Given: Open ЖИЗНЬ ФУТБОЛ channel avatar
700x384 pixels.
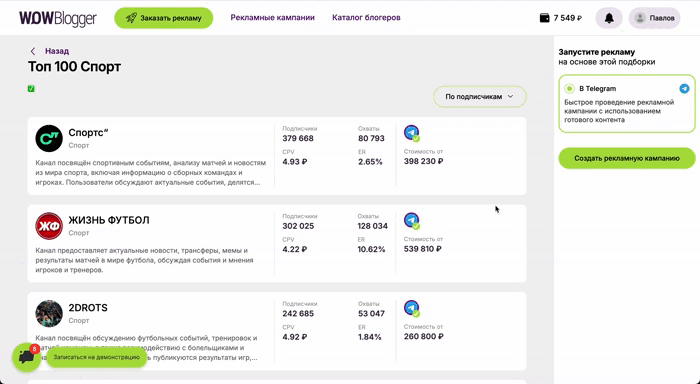Looking at the screenshot, I should pyautogui.click(x=49, y=226).
